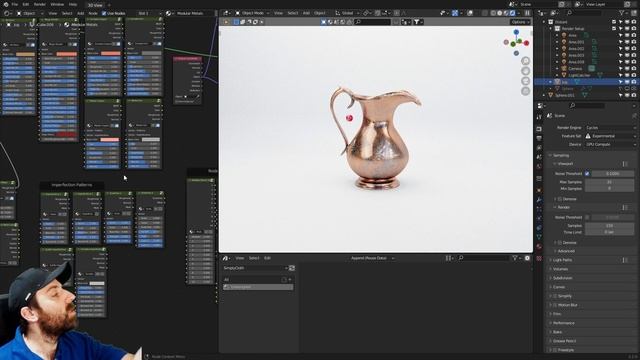
Task: Enable Freestyle checkbox
Action: click(555, 350)
